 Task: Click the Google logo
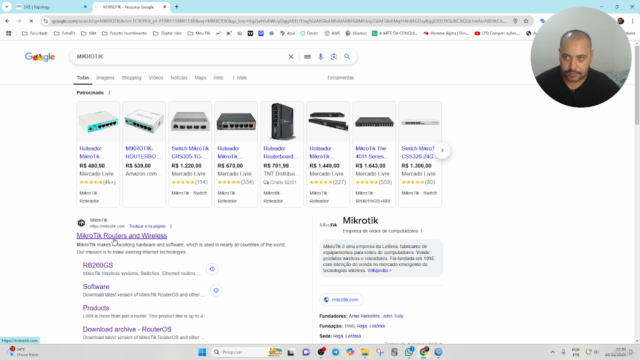(40, 57)
